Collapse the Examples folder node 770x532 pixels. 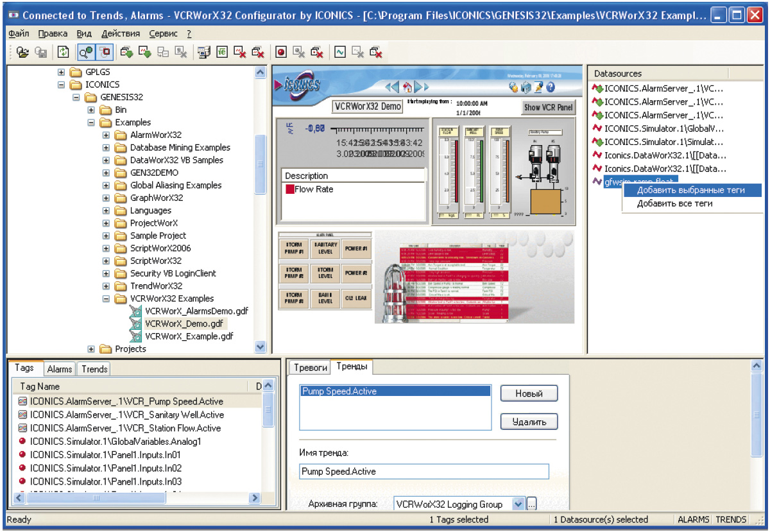[x=91, y=123]
